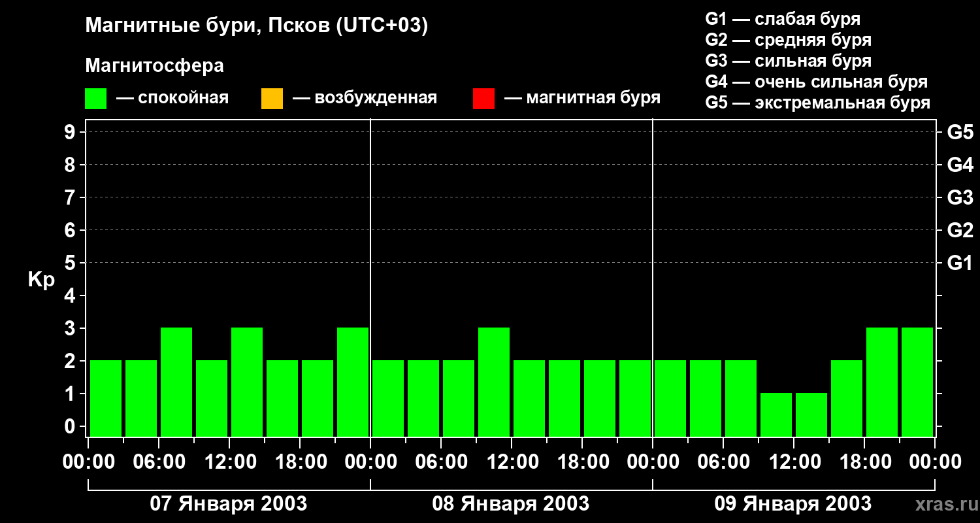Image resolution: width=980 pixels, height=523 pixels.
Task: Click the first bar of 07 Января (00:00–03:00)
Action: pyautogui.click(x=106, y=398)
